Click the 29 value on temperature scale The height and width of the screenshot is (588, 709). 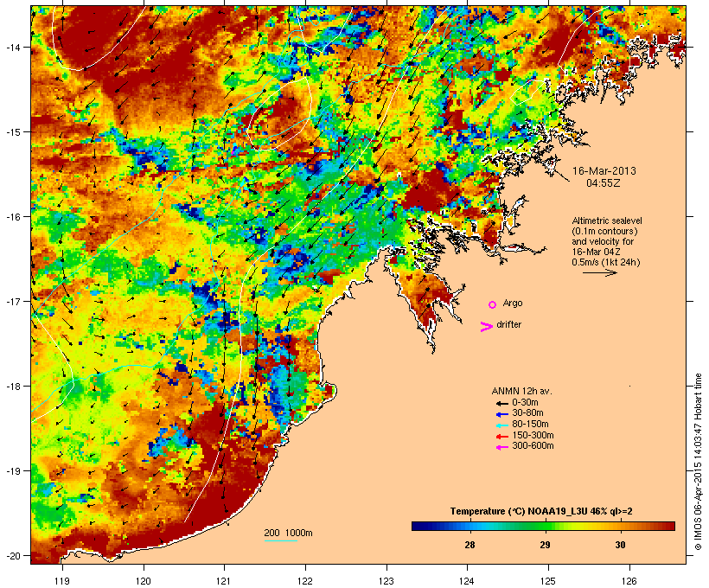(x=545, y=545)
